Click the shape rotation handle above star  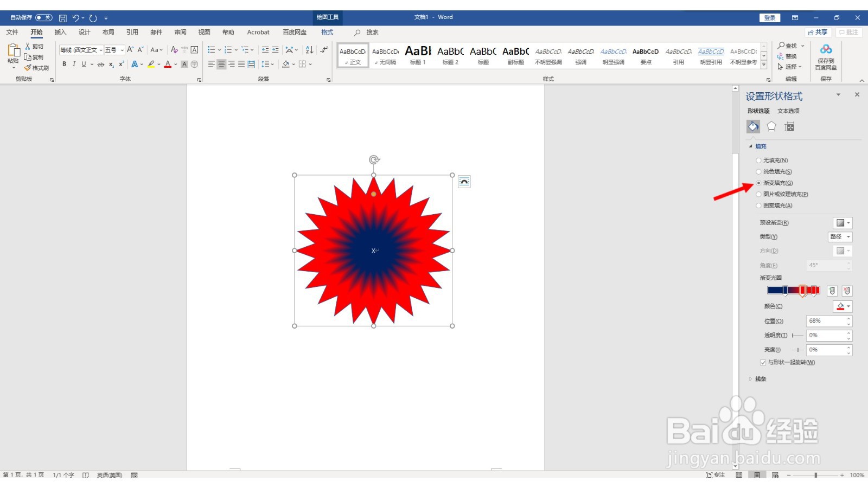click(x=374, y=159)
